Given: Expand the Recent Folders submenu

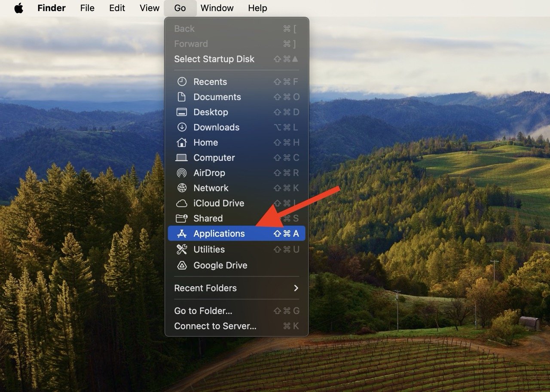Looking at the screenshot, I should tap(236, 288).
